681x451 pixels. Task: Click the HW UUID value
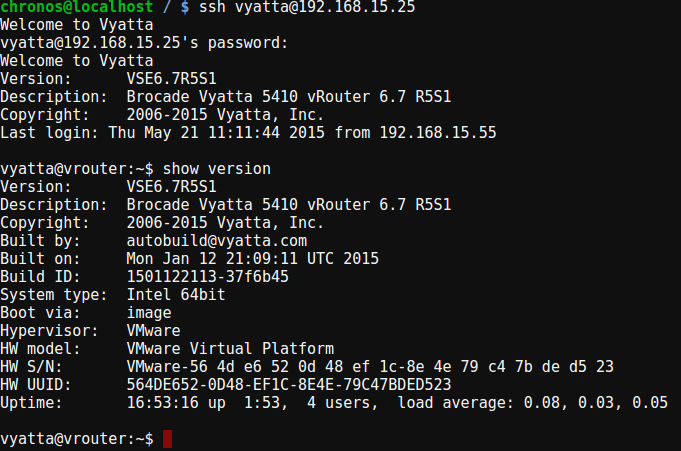(290, 385)
